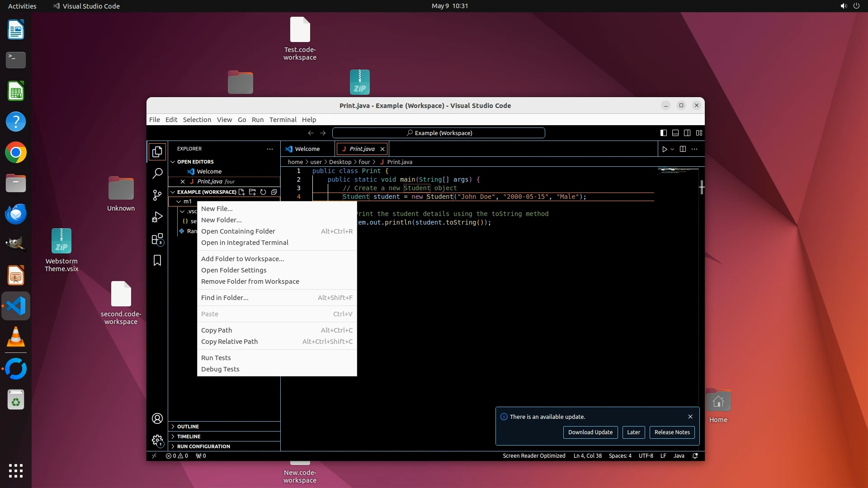The height and width of the screenshot is (488, 868).
Task: Select Open in Integrated Terminal menu entry
Action: 245,243
